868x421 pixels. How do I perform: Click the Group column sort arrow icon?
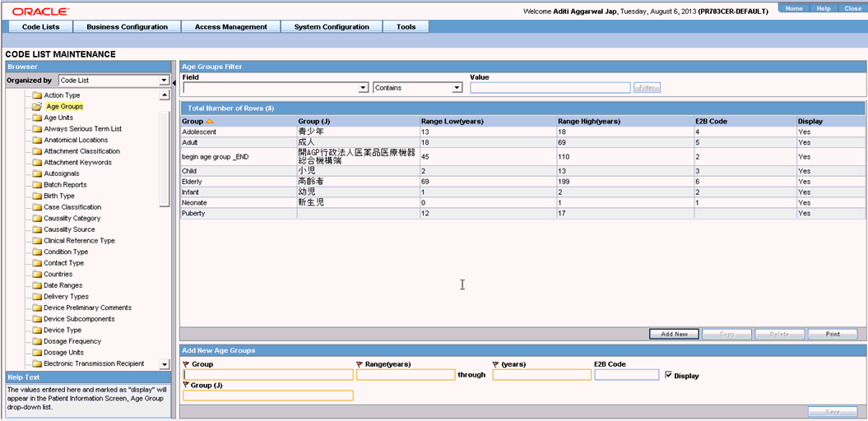point(209,121)
